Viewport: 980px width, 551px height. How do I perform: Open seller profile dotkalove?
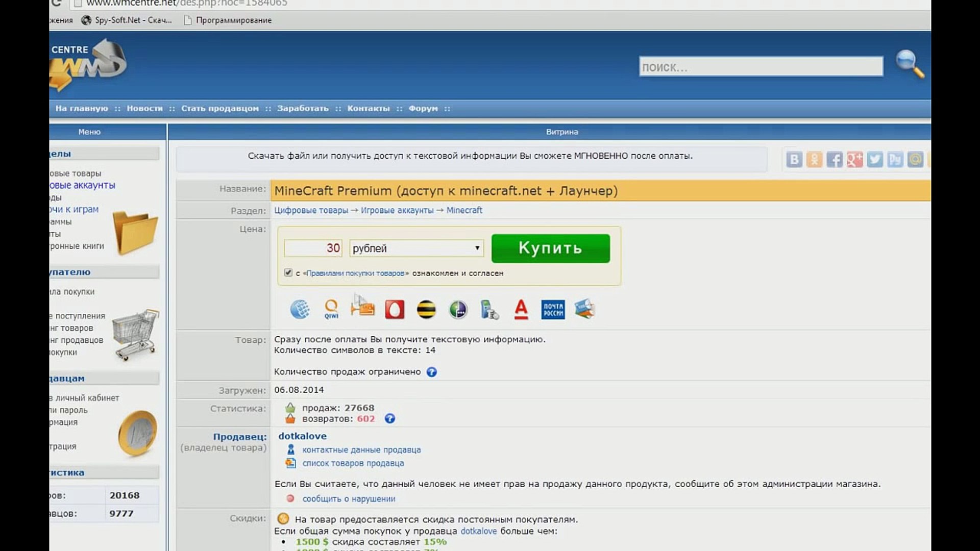click(x=302, y=436)
